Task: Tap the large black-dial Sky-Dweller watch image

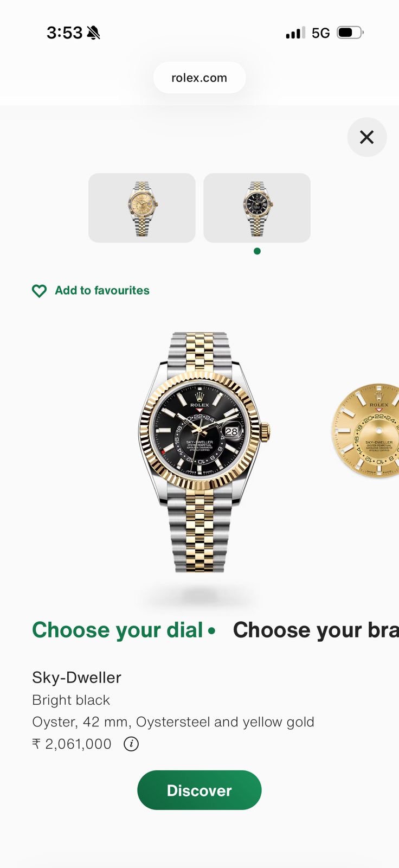Action: (x=204, y=452)
